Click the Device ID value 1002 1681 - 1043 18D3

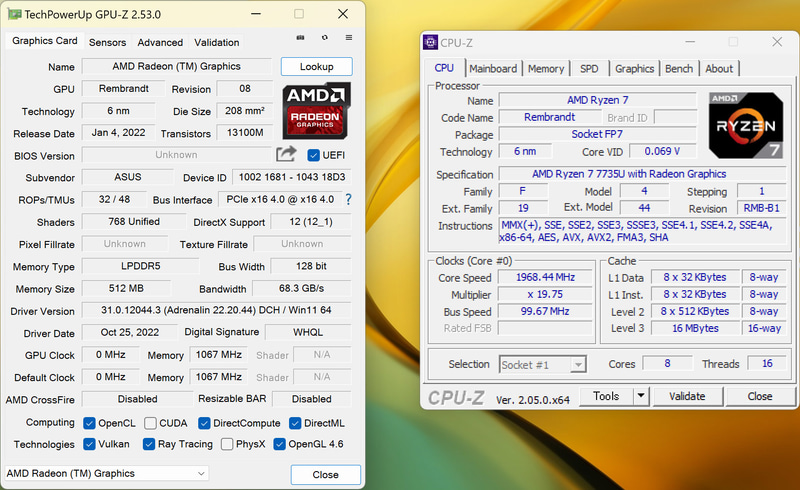[x=292, y=177]
